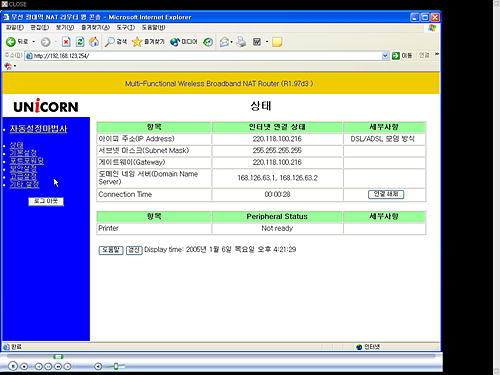Open the Search magnifier icon

(109, 42)
